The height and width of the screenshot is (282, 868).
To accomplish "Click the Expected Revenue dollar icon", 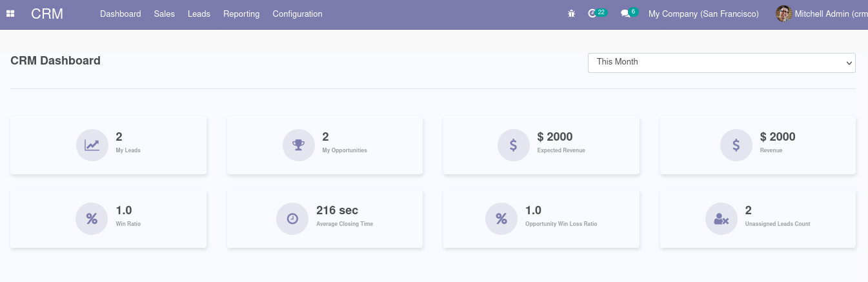I will coord(514,145).
